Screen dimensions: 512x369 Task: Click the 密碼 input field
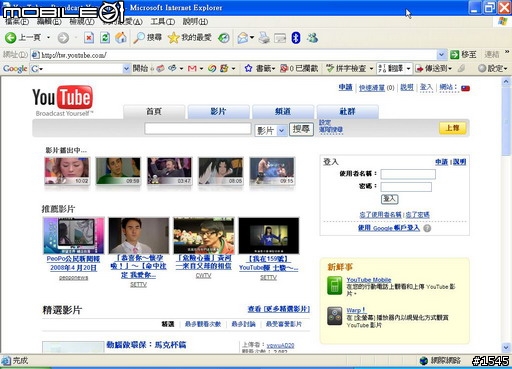[406, 187]
